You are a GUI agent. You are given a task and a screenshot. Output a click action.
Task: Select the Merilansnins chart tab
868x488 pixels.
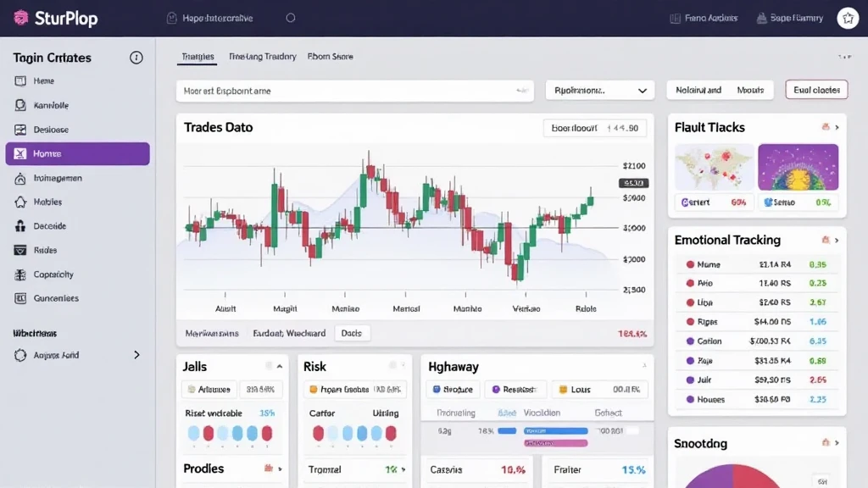[x=212, y=333]
